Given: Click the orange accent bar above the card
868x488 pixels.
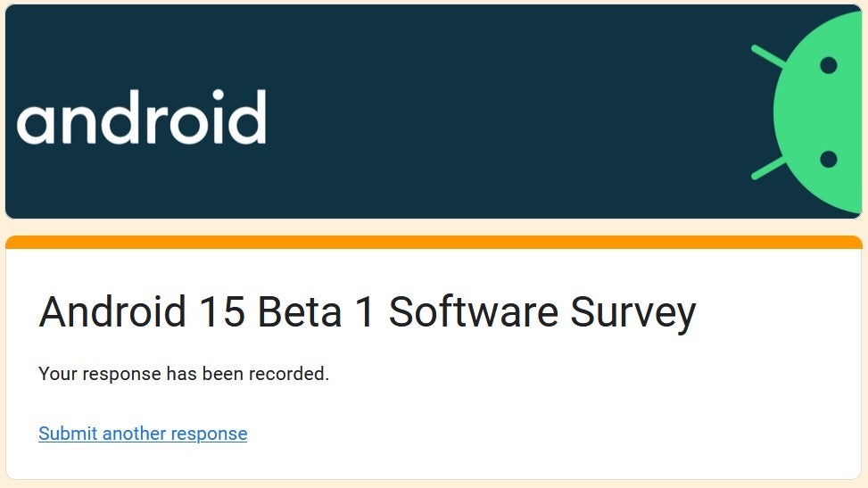Looking at the screenshot, I should click(434, 242).
